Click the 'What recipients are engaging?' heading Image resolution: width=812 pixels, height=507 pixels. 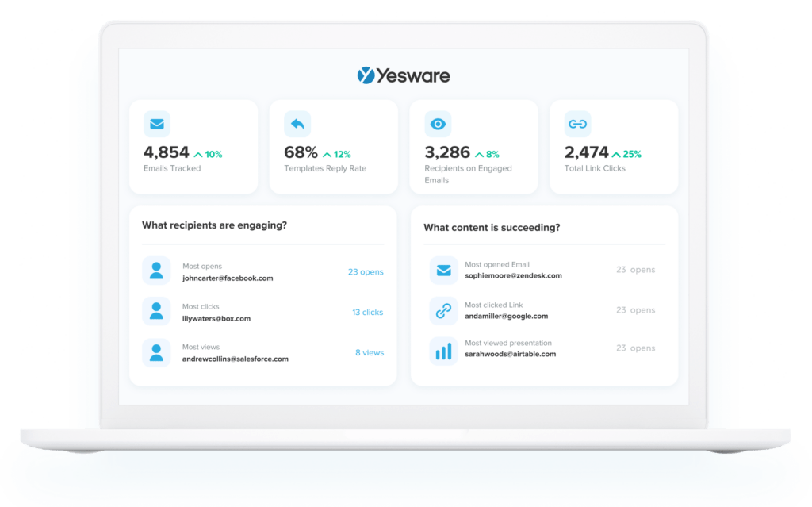(214, 225)
